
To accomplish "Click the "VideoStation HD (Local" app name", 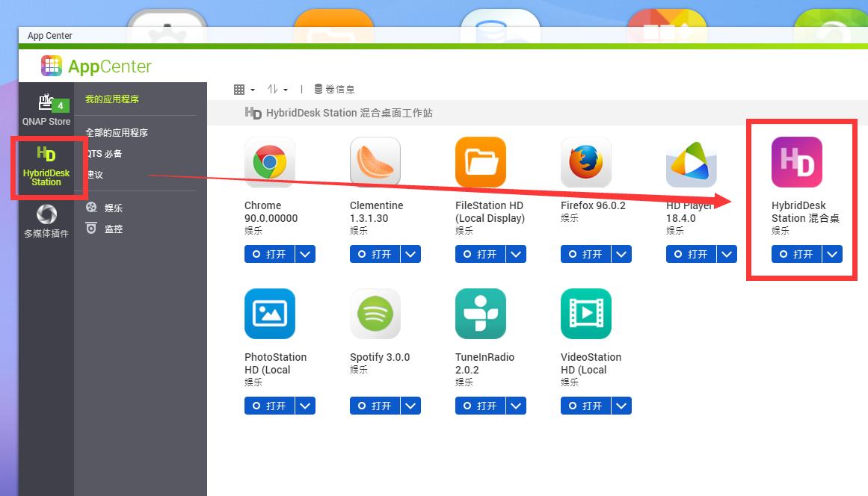I will (591, 363).
